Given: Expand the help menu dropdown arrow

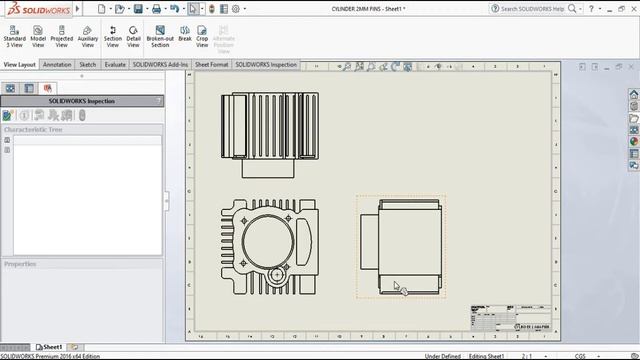Looking at the screenshot, I should tap(600, 9).
